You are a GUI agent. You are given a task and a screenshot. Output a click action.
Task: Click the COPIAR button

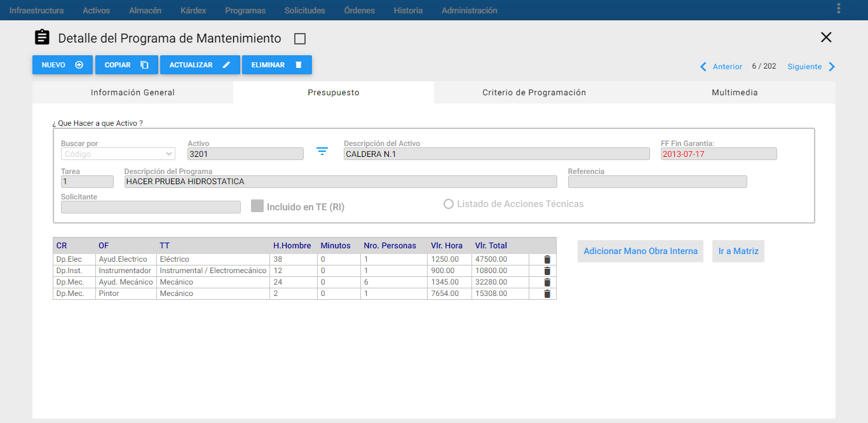(x=126, y=65)
